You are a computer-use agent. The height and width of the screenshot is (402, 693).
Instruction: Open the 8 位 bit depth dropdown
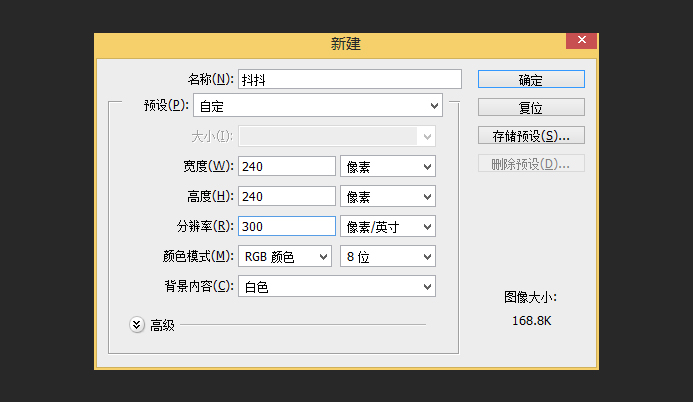point(388,257)
